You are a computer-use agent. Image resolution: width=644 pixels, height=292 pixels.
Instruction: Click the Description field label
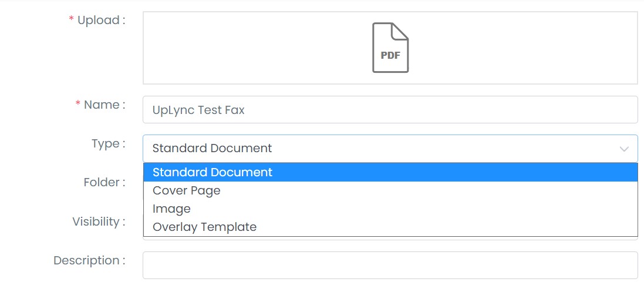pyautogui.click(x=89, y=260)
